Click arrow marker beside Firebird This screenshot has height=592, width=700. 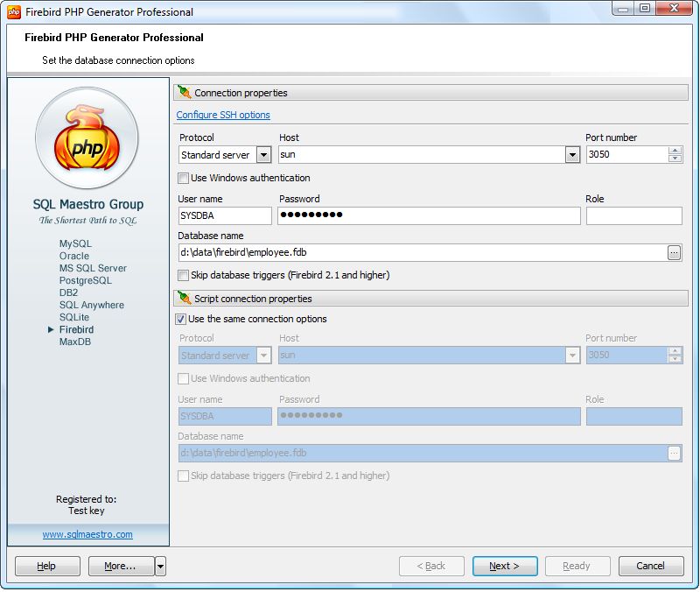coord(51,330)
